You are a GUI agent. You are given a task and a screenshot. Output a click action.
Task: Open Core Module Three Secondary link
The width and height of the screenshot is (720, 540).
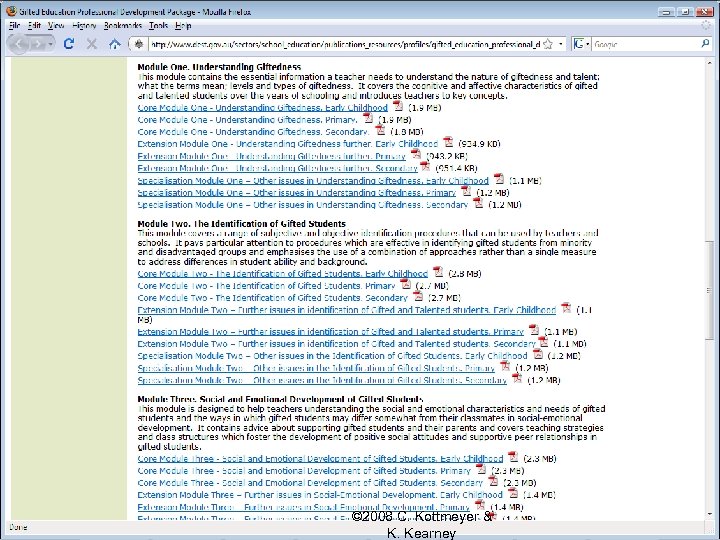pos(310,483)
